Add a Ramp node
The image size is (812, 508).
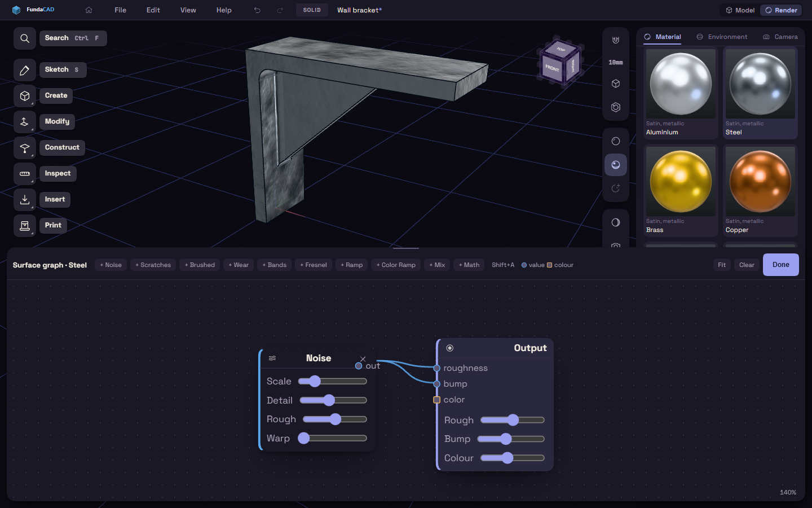click(x=351, y=265)
